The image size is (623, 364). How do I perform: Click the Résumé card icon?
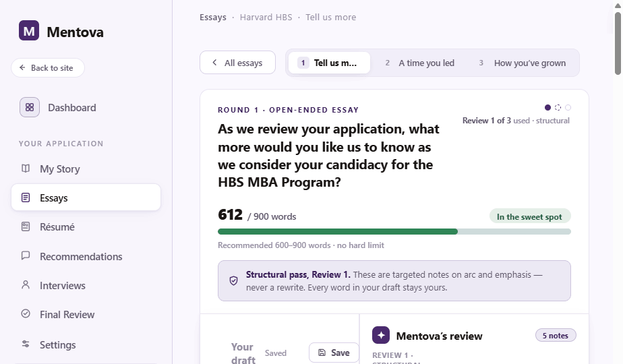click(x=26, y=226)
